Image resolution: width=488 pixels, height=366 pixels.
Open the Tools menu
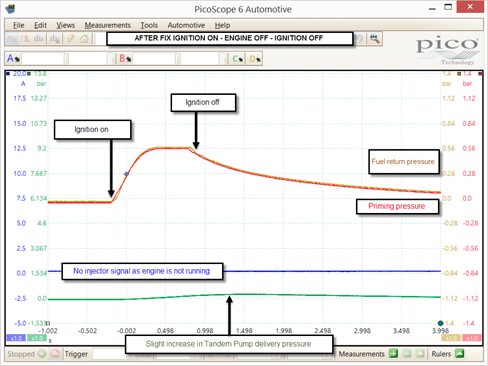pyautogui.click(x=149, y=25)
